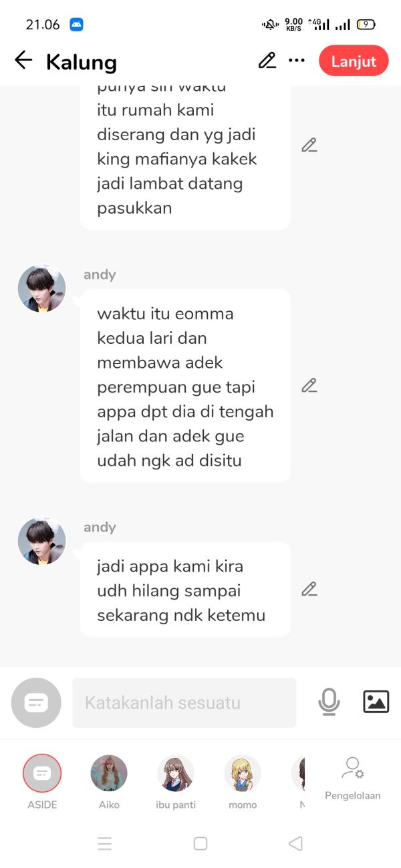Select Aiko as the speaking character
Image resolution: width=401 pixels, height=868 pixels.
109,783
